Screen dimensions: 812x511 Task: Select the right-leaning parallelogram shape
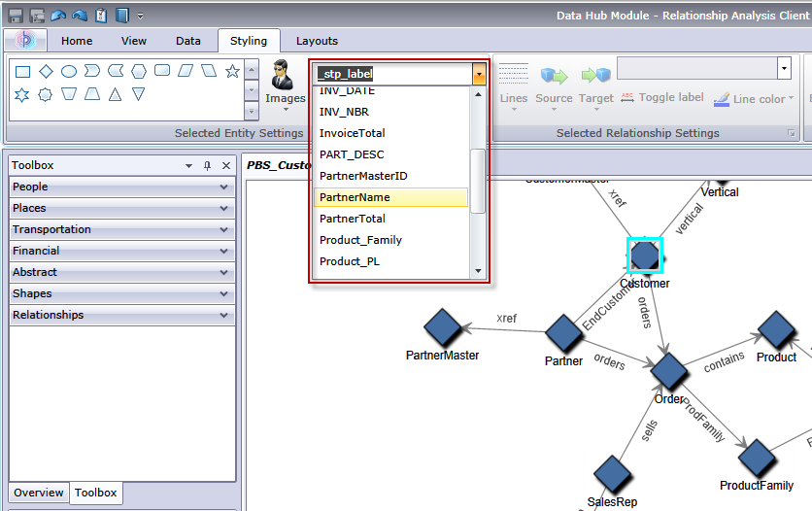click(x=186, y=70)
